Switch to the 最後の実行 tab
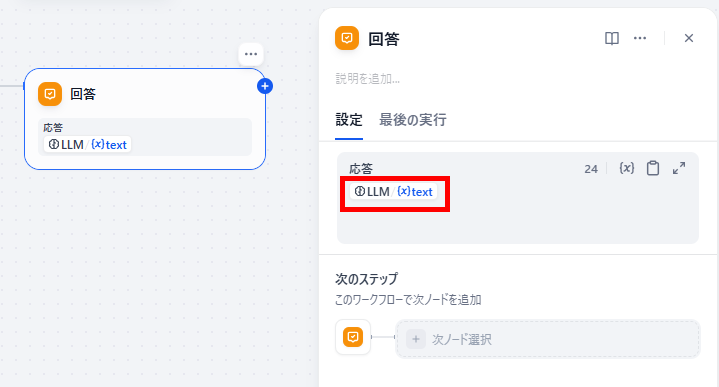719x387 pixels. tap(413, 120)
